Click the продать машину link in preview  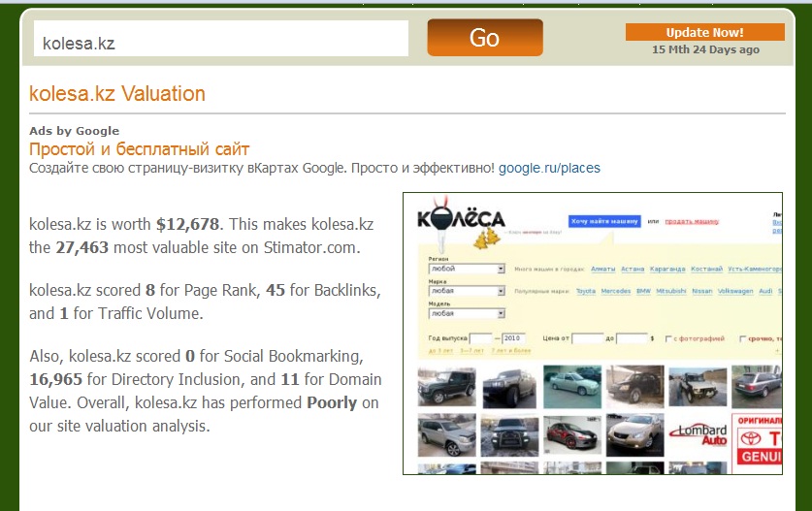pyautogui.click(x=692, y=221)
